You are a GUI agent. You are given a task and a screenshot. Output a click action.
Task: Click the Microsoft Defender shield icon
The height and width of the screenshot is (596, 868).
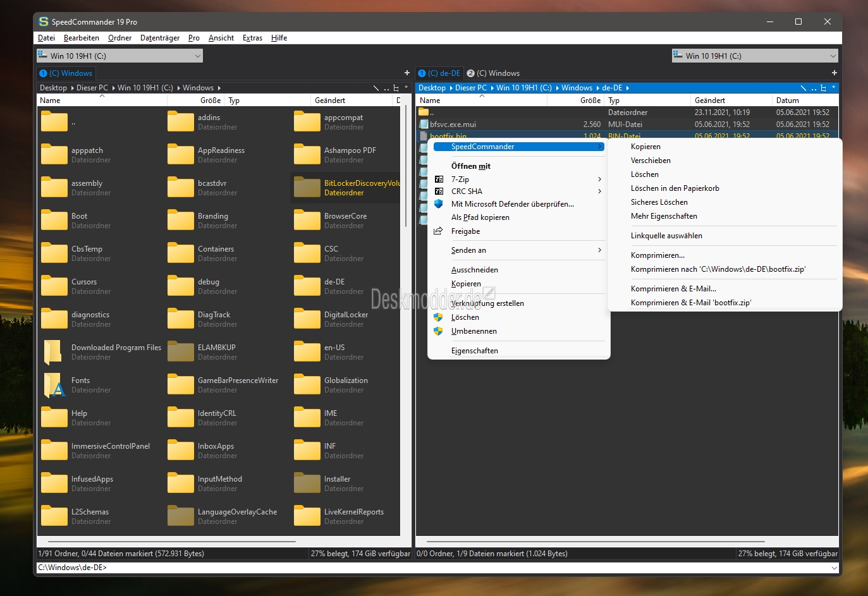438,204
